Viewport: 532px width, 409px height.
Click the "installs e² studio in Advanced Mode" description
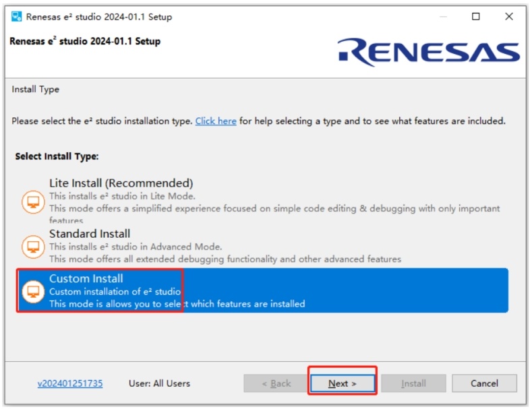tap(136, 247)
